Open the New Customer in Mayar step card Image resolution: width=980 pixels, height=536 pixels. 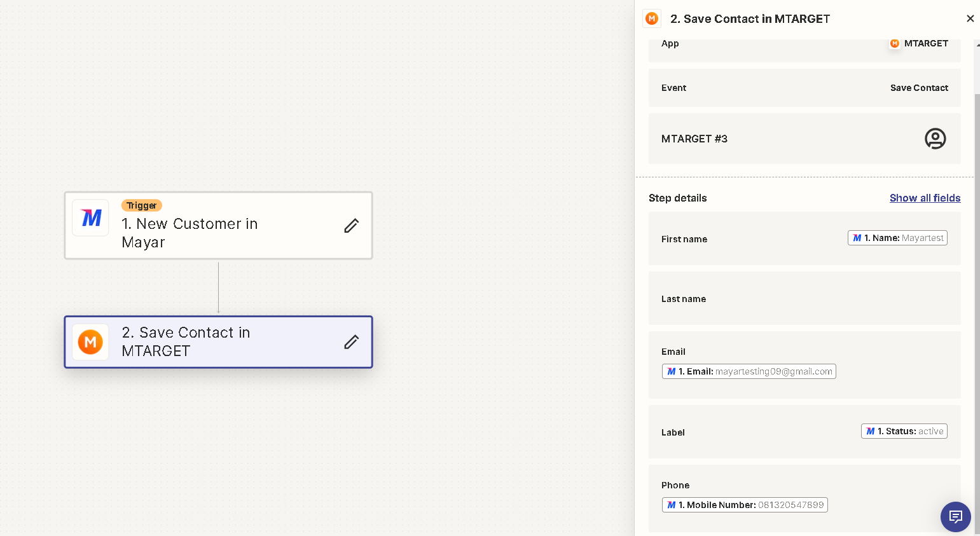pyautogui.click(x=218, y=226)
